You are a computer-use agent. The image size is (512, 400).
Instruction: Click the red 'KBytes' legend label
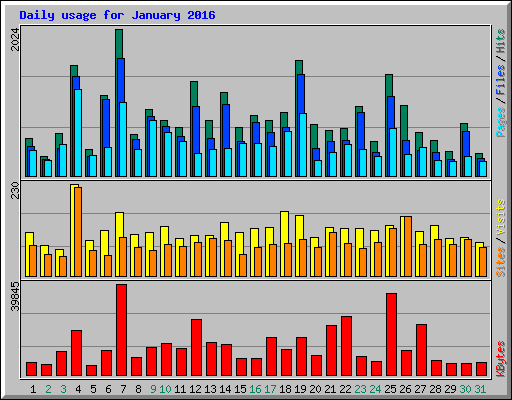tap(501, 359)
